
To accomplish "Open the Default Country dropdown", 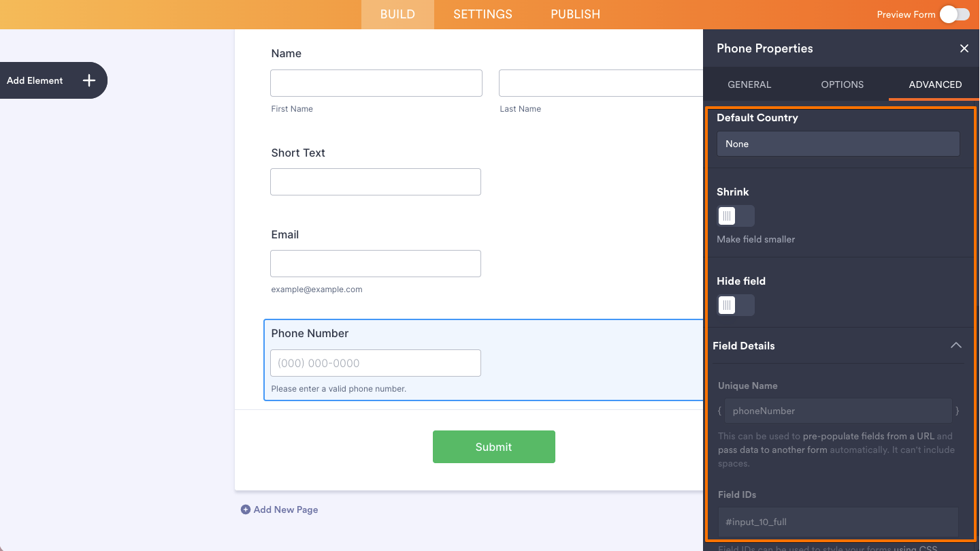I will (x=838, y=144).
